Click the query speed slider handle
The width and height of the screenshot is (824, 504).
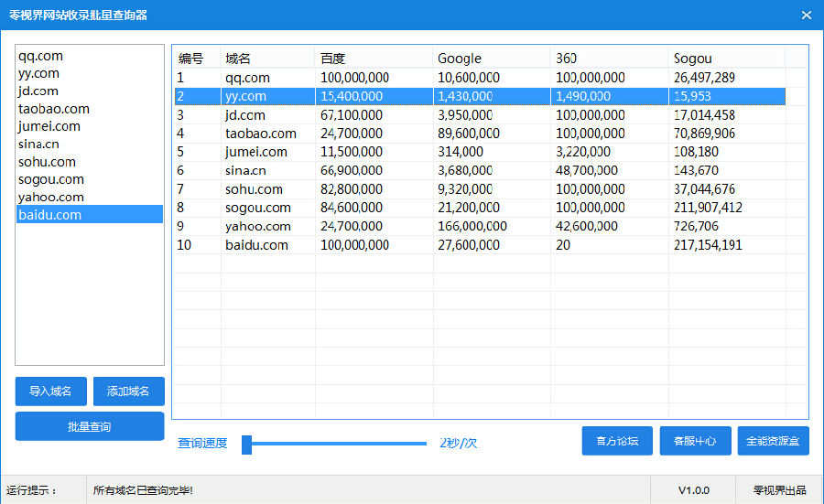point(246,445)
